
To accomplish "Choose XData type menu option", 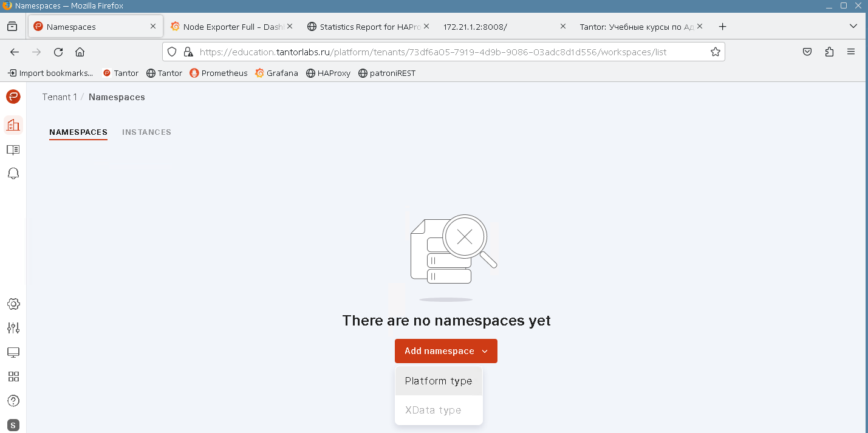I will (432, 410).
